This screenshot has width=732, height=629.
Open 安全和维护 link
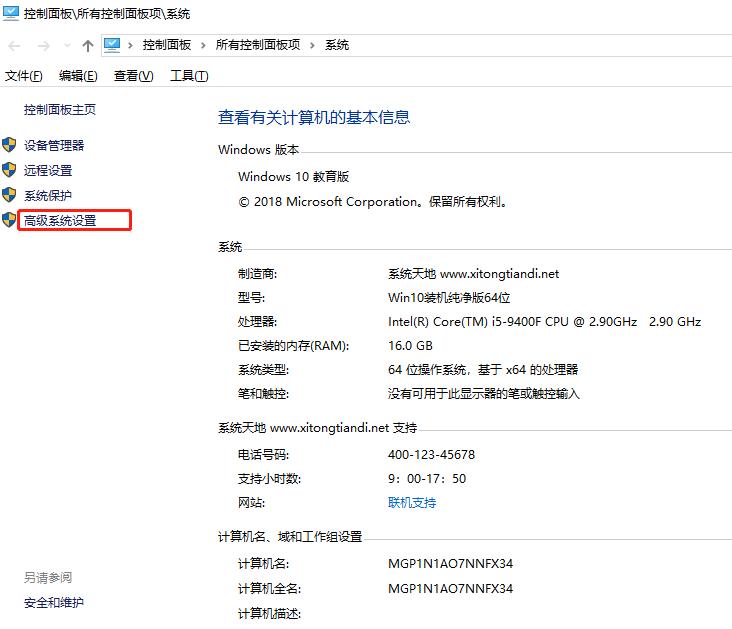point(54,603)
